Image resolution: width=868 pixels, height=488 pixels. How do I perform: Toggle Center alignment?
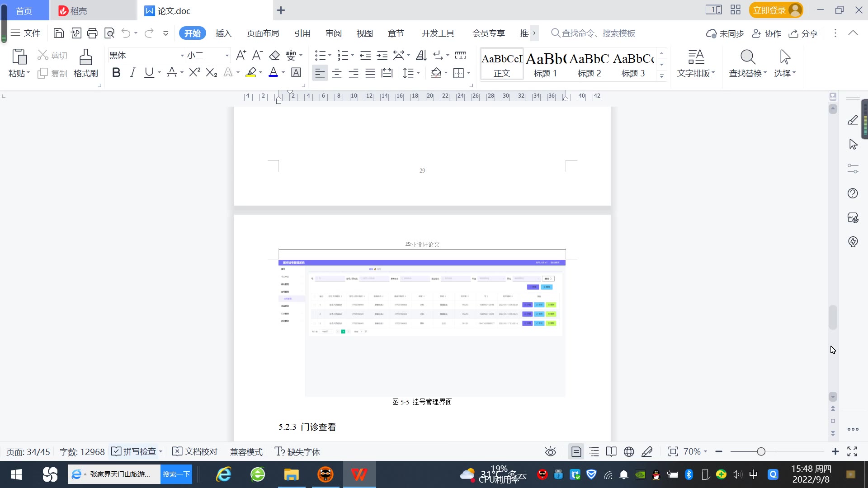336,72
